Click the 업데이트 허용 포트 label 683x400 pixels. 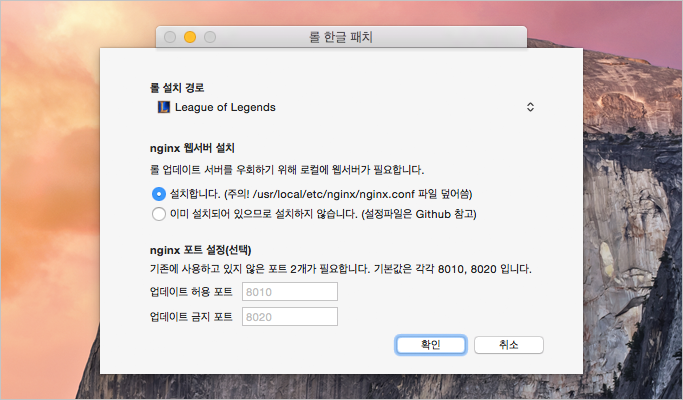(x=191, y=292)
